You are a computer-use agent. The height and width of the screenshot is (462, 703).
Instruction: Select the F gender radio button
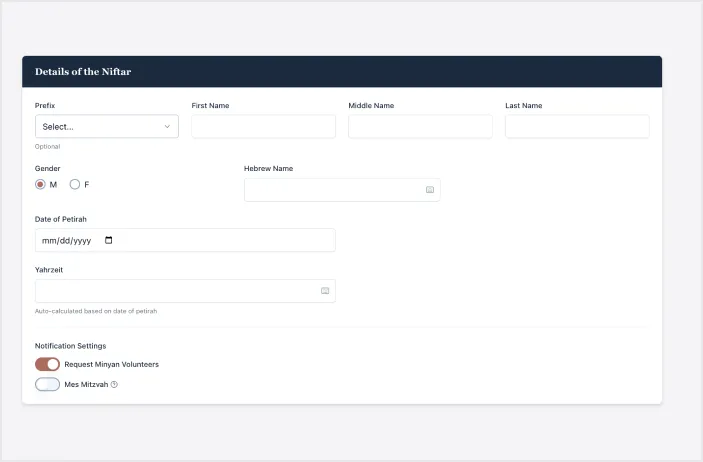tap(74, 184)
